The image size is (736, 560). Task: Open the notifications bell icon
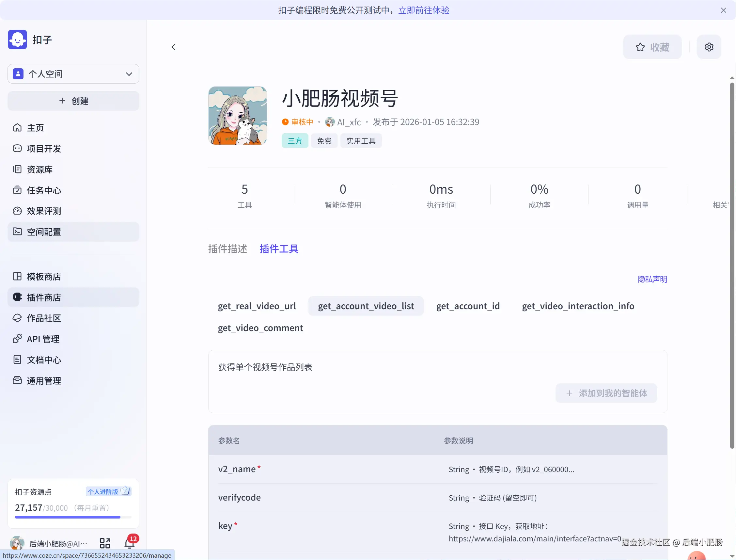(x=129, y=543)
